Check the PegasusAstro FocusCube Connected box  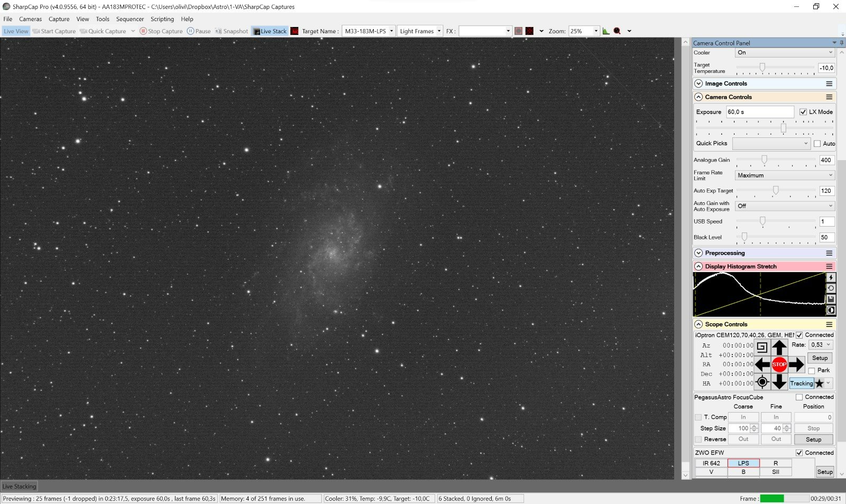(799, 397)
